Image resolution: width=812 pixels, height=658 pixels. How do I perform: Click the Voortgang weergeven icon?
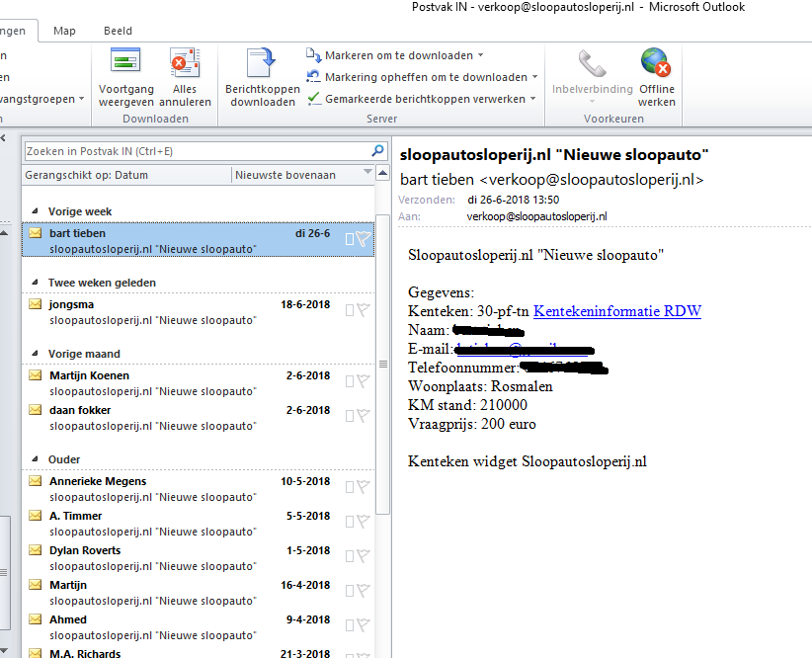coord(125,60)
